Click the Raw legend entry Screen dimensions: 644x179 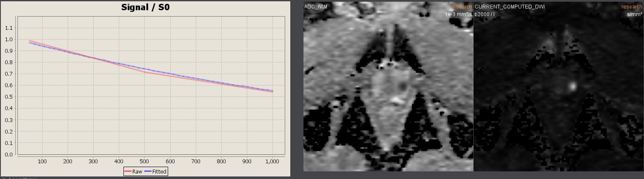pyautogui.click(x=133, y=171)
